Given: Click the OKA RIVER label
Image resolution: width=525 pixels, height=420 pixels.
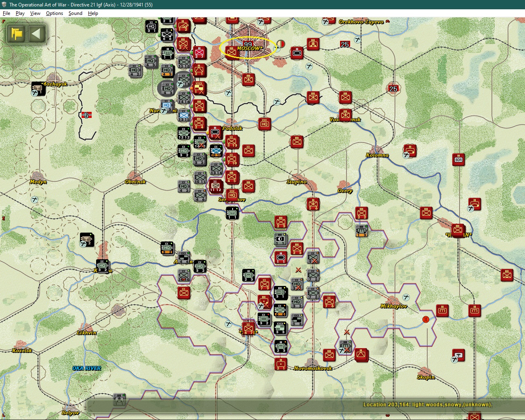Looking at the screenshot, I should pos(87,368).
